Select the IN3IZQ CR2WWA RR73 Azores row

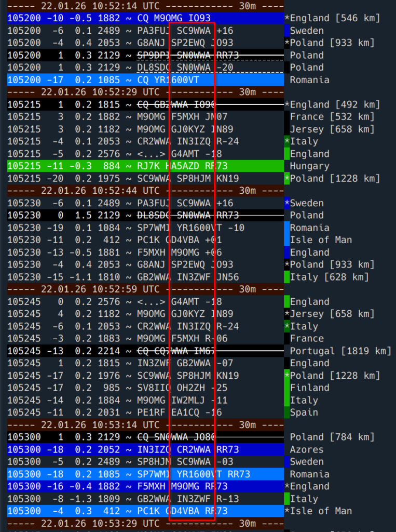[x=145, y=449]
